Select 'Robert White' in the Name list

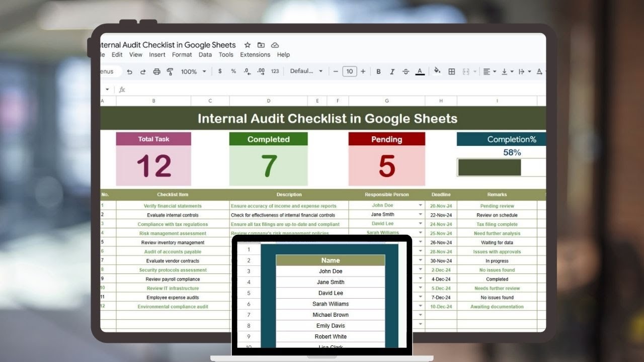[x=331, y=336]
